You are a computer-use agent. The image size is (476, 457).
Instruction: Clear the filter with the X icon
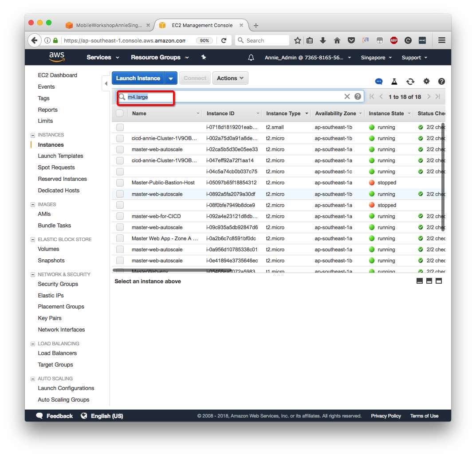[347, 97]
